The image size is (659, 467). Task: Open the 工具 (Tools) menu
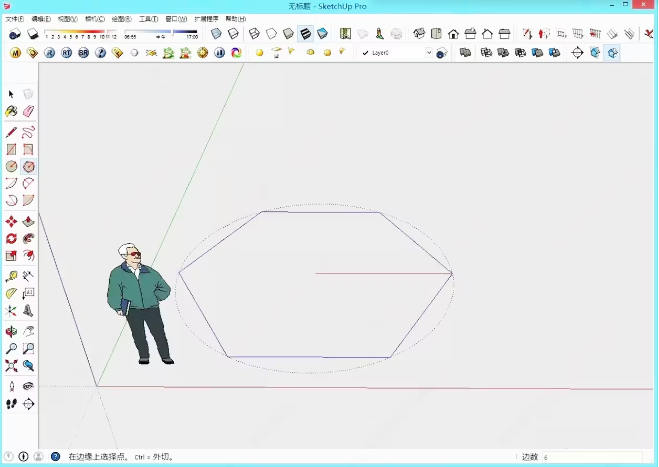pos(148,19)
